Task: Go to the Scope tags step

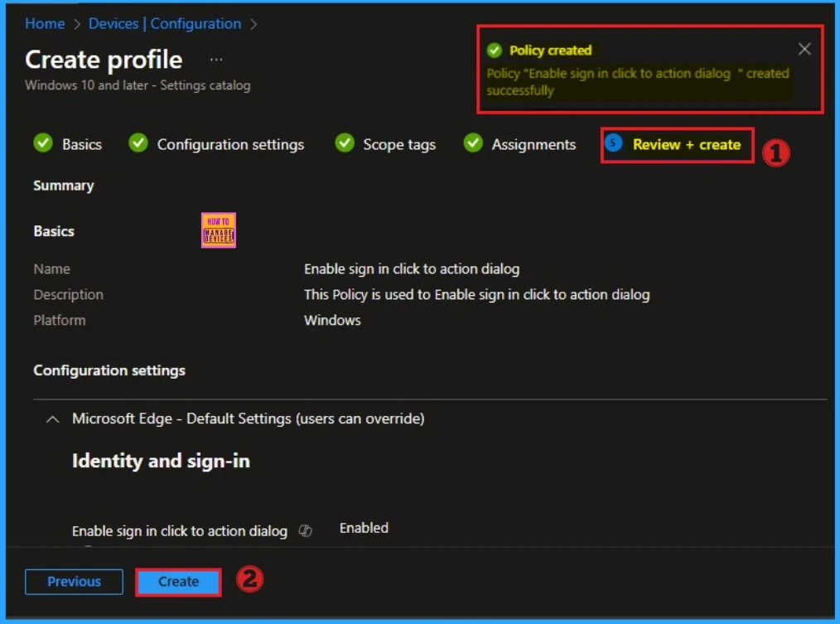Action: coord(399,145)
